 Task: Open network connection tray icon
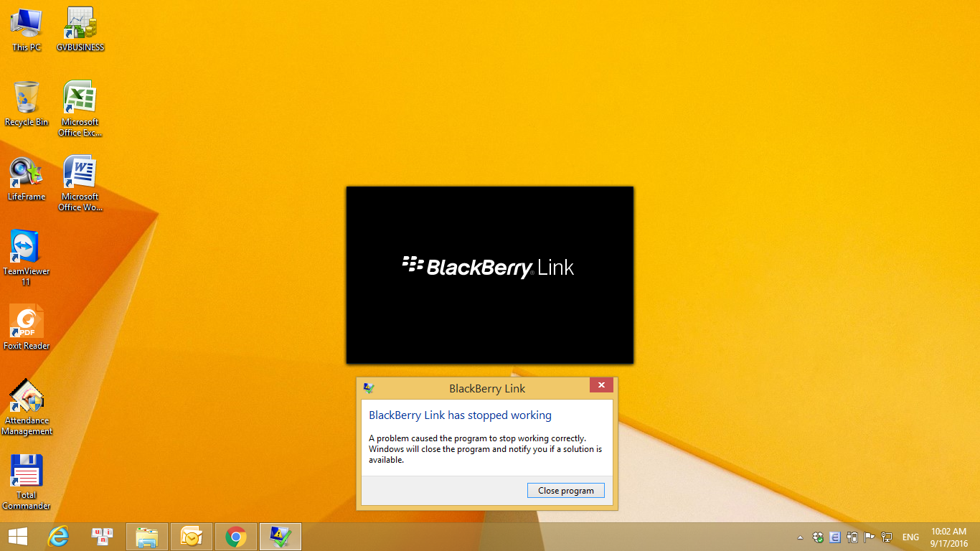pos(887,537)
